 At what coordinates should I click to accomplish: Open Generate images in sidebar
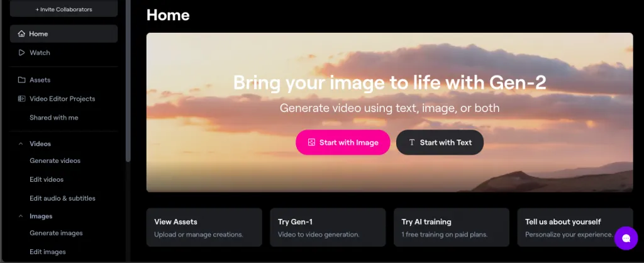click(56, 233)
